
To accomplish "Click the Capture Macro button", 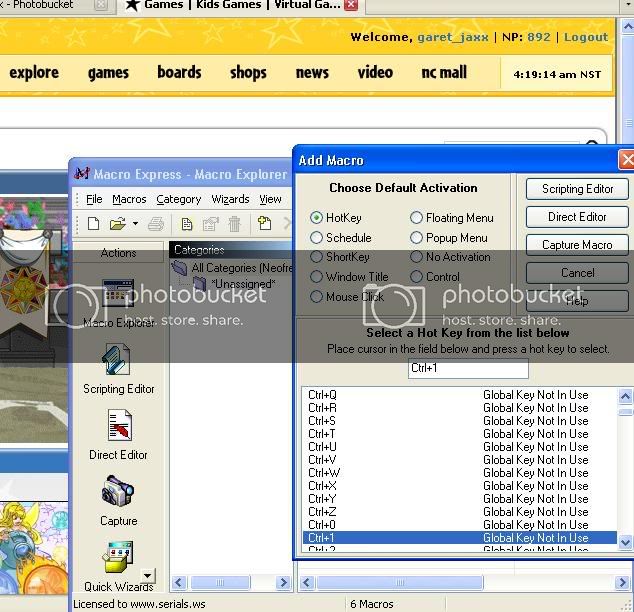I will (576, 245).
